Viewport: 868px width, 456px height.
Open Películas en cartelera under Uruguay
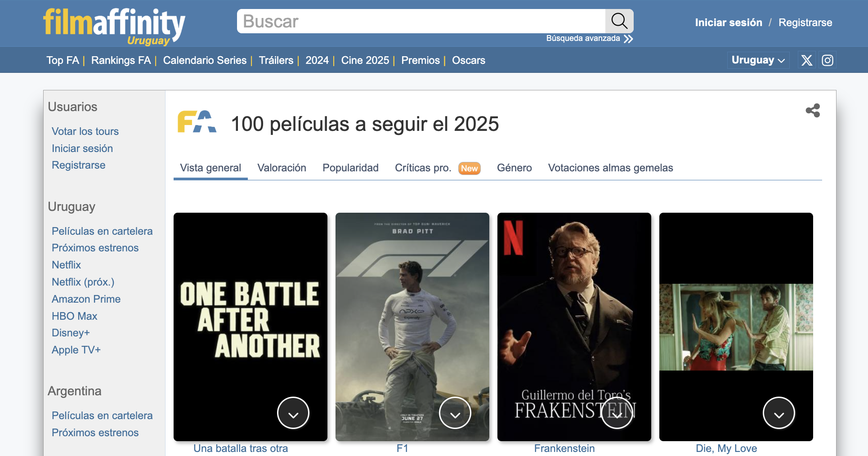(102, 231)
